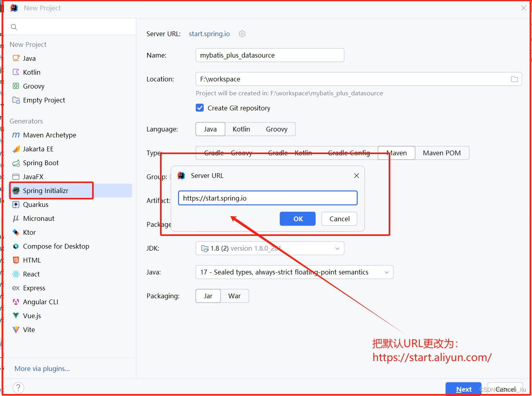Select War packaging
This screenshot has width=532, height=396.
(235, 296)
